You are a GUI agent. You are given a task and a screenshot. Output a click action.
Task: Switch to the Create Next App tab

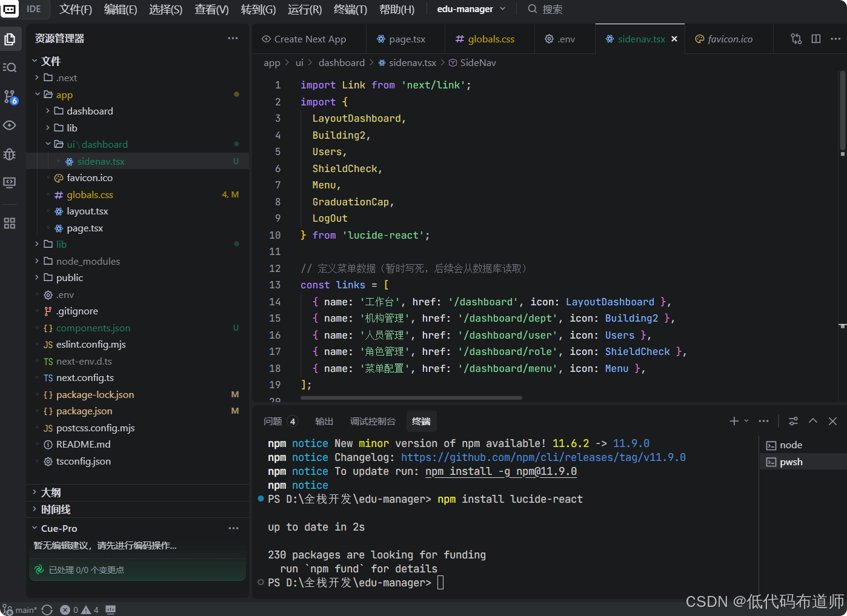click(309, 39)
